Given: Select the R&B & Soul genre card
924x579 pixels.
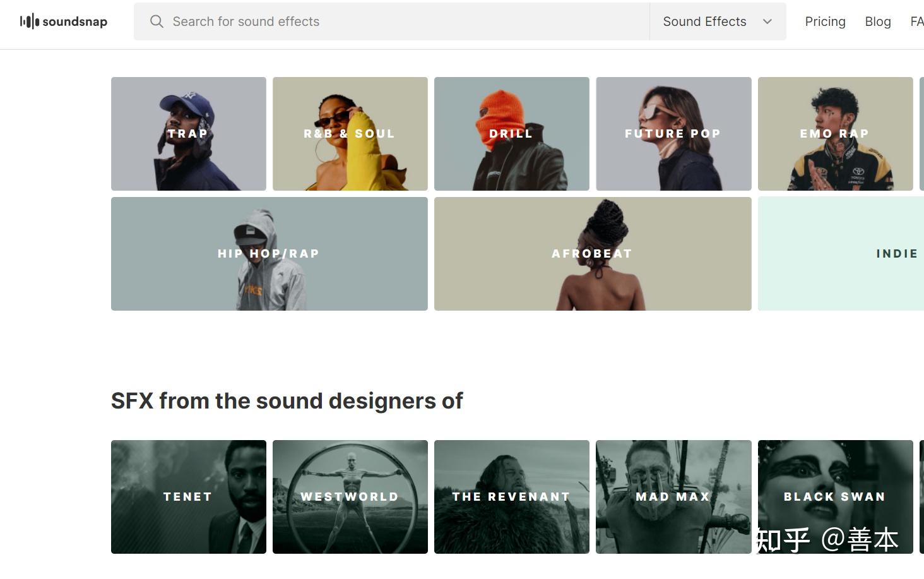Looking at the screenshot, I should coord(350,134).
